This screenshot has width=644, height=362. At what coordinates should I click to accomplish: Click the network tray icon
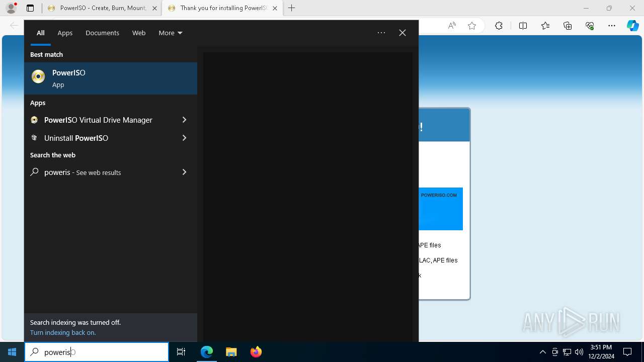(x=567, y=352)
